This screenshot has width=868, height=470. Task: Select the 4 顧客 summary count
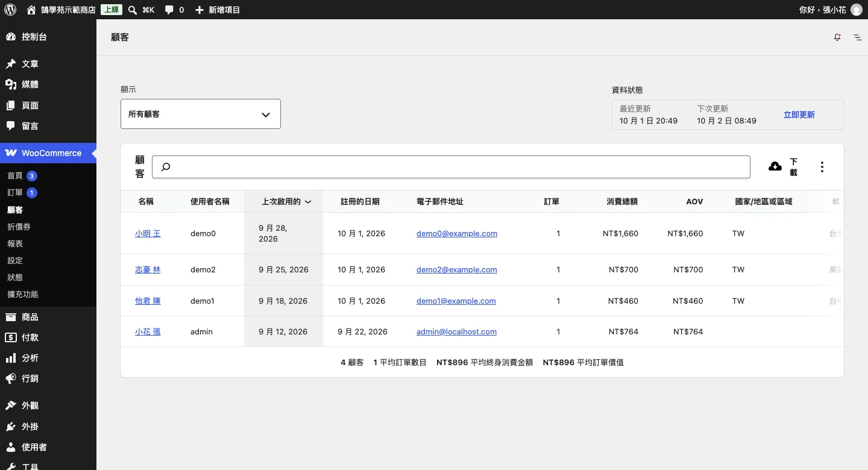352,363
